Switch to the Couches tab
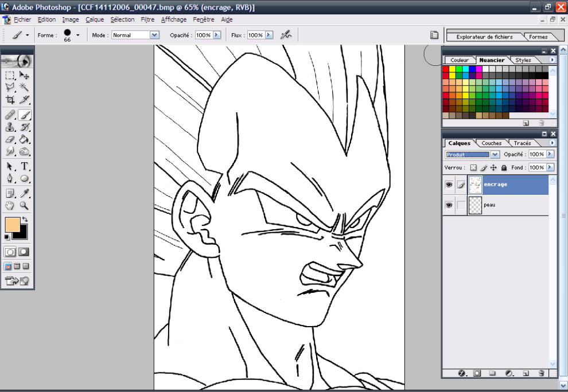This screenshot has width=568, height=392. click(x=491, y=143)
